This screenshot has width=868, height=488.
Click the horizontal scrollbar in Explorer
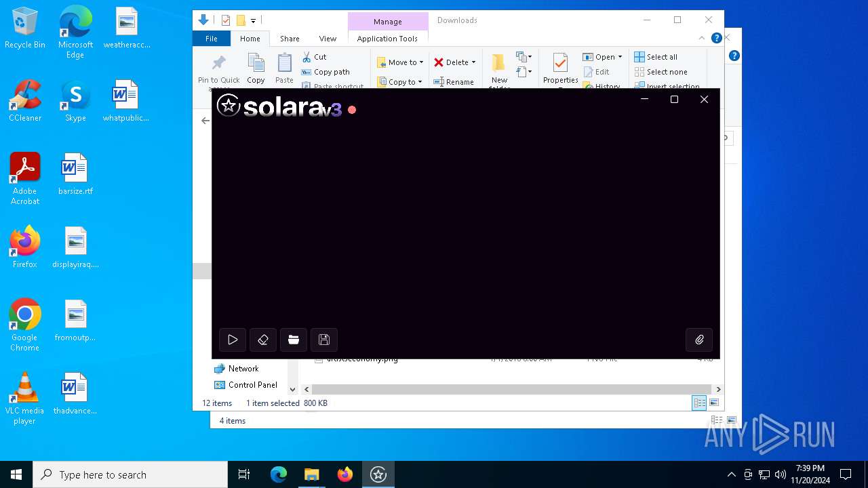click(513, 389)
